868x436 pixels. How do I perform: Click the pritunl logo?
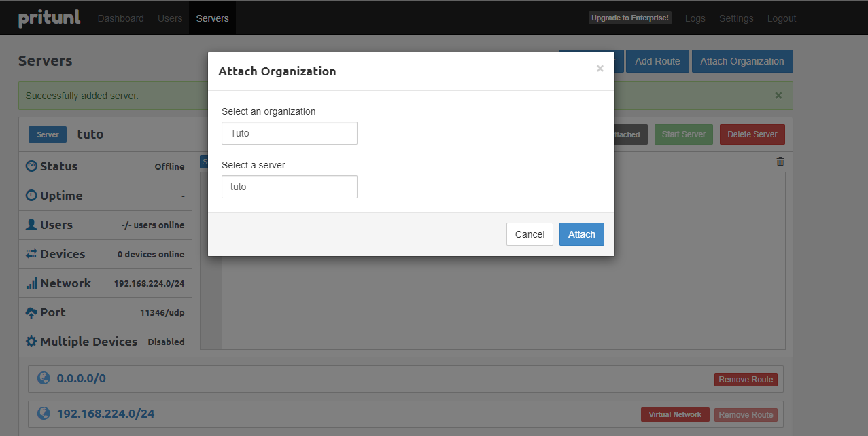(x=49, y=18)
